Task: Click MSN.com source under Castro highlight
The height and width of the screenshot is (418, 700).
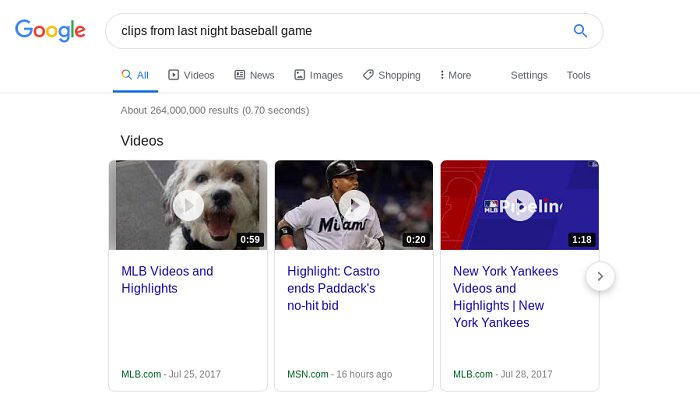Action: tap(307, 374)
